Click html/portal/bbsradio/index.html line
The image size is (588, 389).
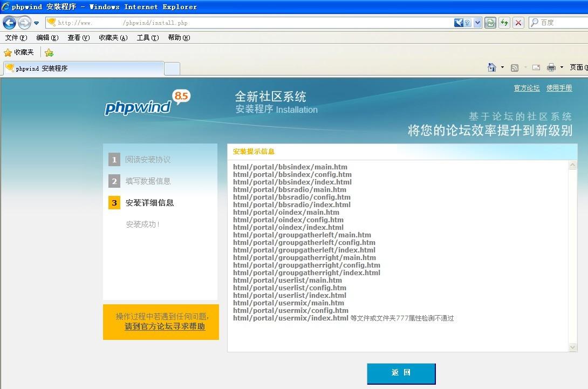292,204
